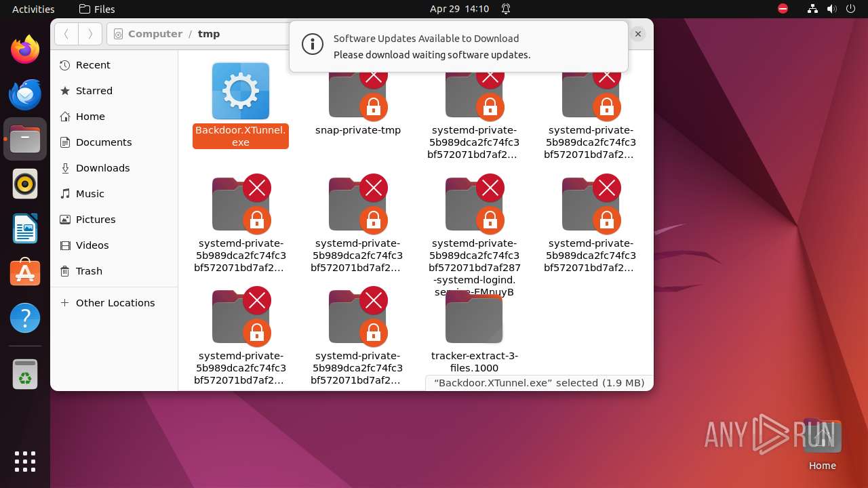
Task: Click the Downloads arrow icon in sidebar
Action: [65, 168]
